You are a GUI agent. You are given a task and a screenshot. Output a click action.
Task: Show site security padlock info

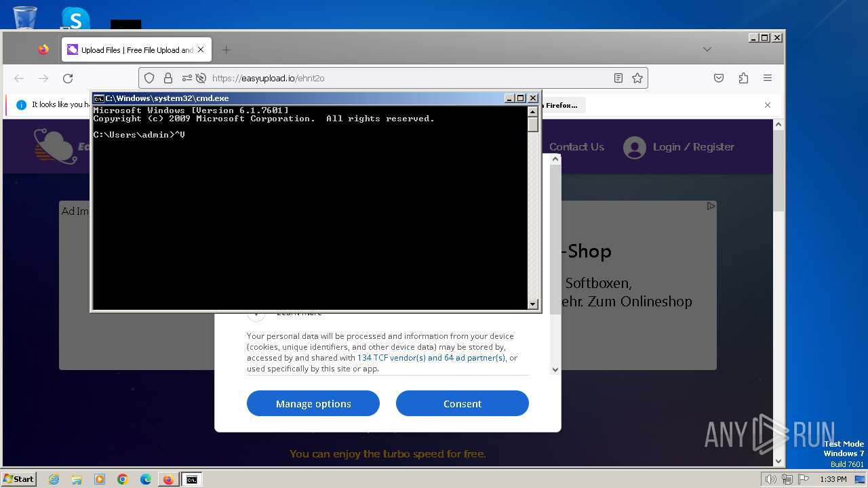(x=168, y=78)
